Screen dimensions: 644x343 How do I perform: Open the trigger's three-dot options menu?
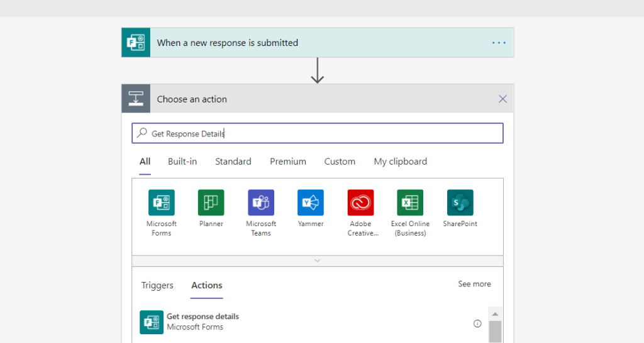(499, 43)
